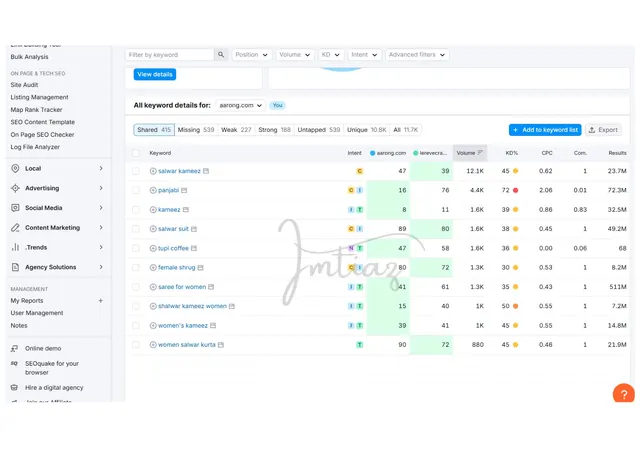The width and height of the screenshot is (640, 452).
Task: Open SERP icon next to women salwar kurta
Action: tap(221, 345)
